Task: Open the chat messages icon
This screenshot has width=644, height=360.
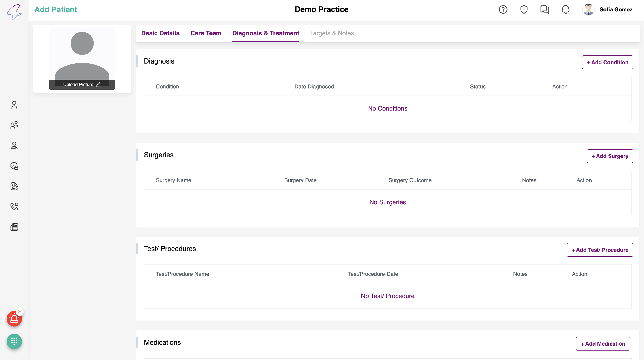Action: click(x=544, y=9)
